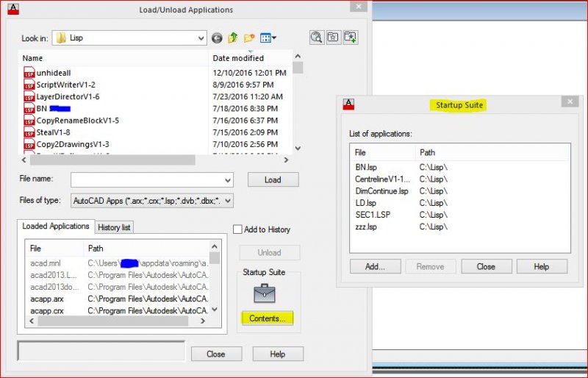Create new folder icon in toolbar
588x378 pixels.
(249, 38)
